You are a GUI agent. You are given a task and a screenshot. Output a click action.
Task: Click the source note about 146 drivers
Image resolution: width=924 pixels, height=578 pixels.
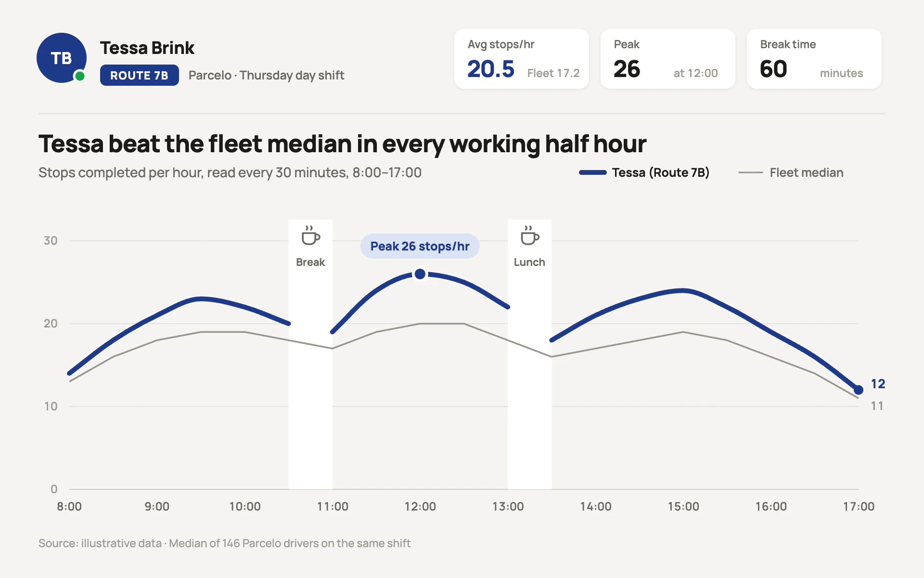point(224,543)
